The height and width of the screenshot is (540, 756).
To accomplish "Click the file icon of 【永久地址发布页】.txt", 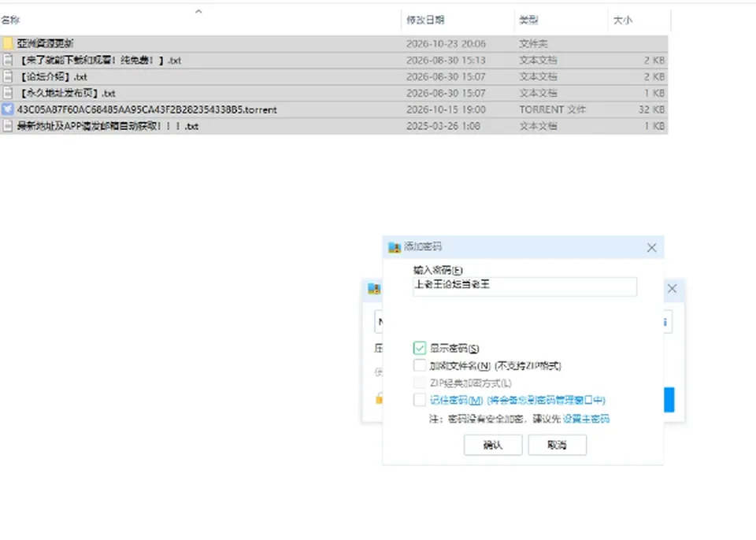I will coord(8,93).
